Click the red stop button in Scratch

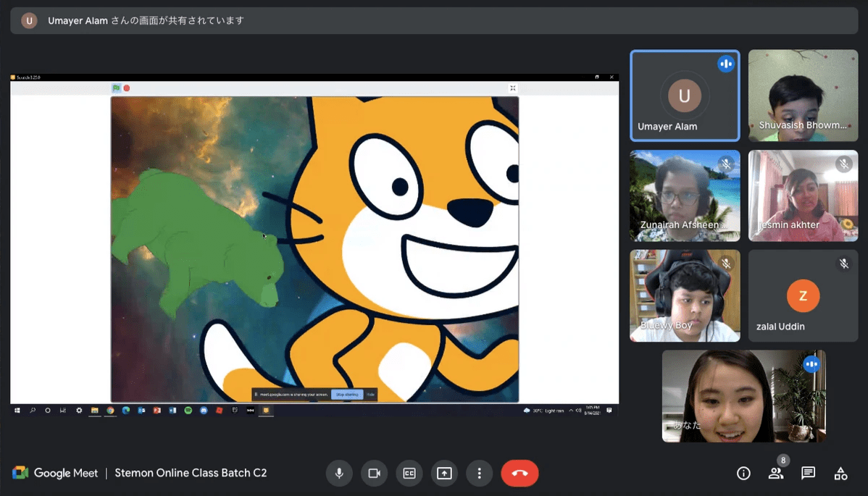point(127,88)
